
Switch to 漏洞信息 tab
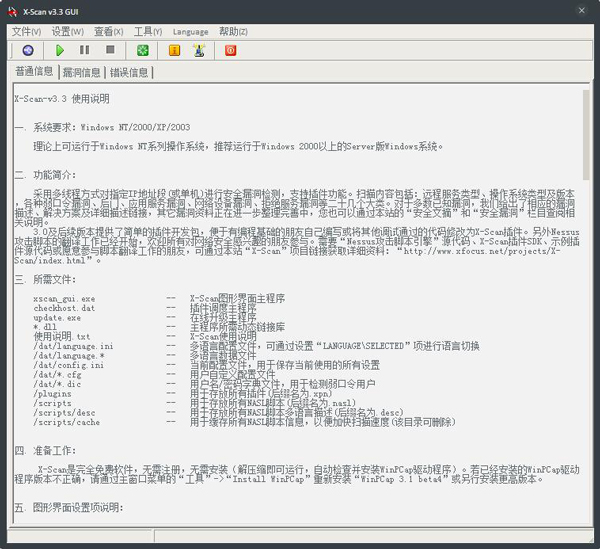tap(82, 72)
